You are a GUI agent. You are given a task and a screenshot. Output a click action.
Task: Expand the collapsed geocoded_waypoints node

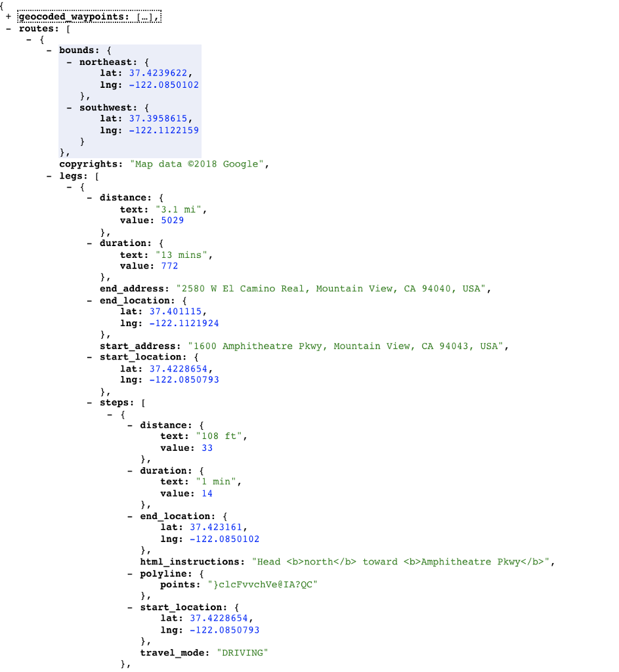click(8, 16)
